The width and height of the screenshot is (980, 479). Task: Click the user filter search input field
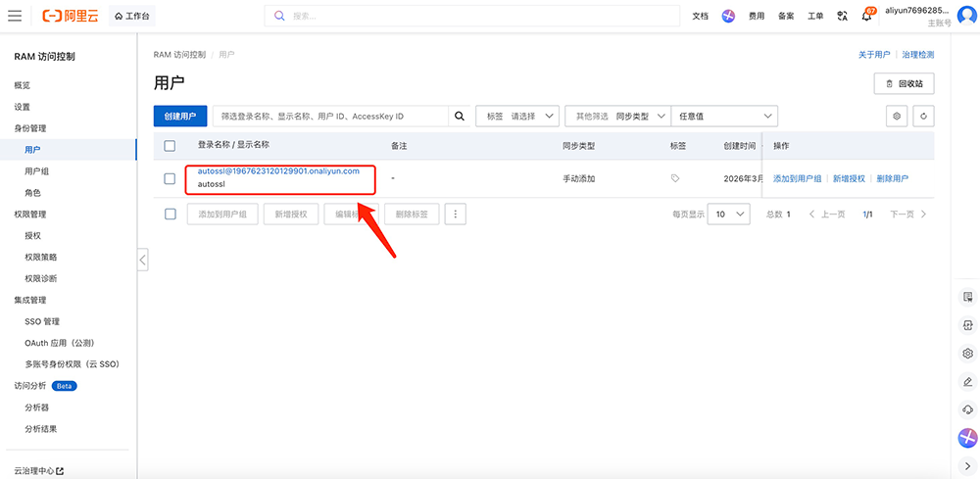click(x=330, y=116)
